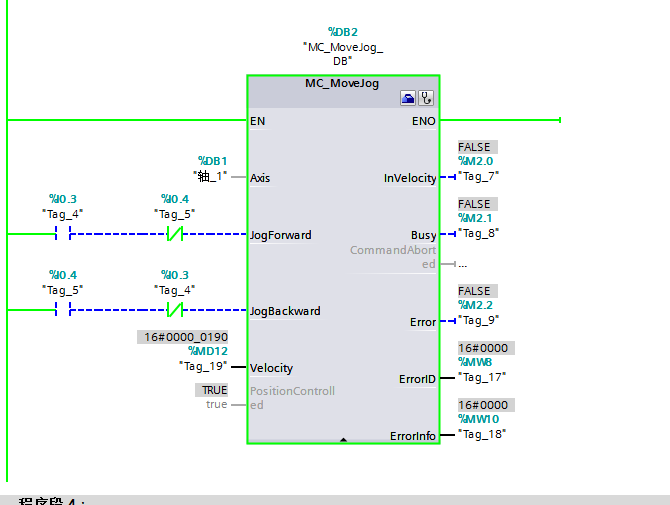Image resolution: width=670 pixels, height=505 pixels.
Task: Click the MC_MoveJog block title
Action: point(342,83)
